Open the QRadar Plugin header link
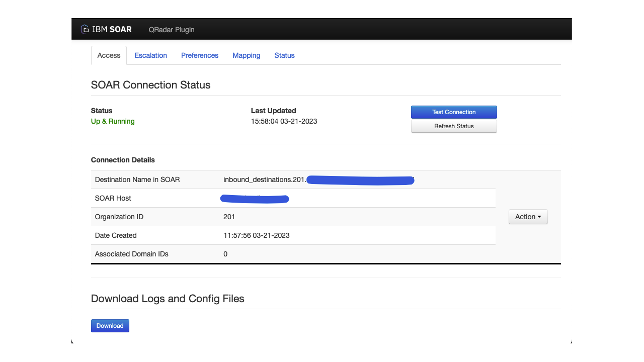The width and height of the screenshot is (644, 362). click(x=171, y=30)
